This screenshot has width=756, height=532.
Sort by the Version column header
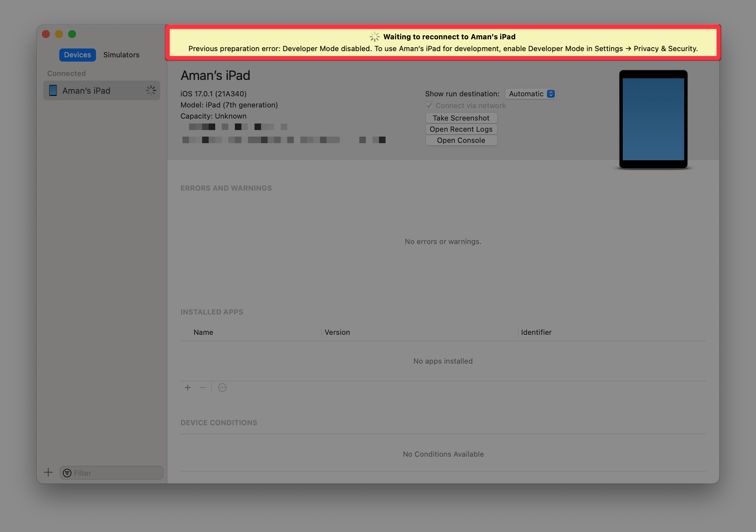(337, 332)
